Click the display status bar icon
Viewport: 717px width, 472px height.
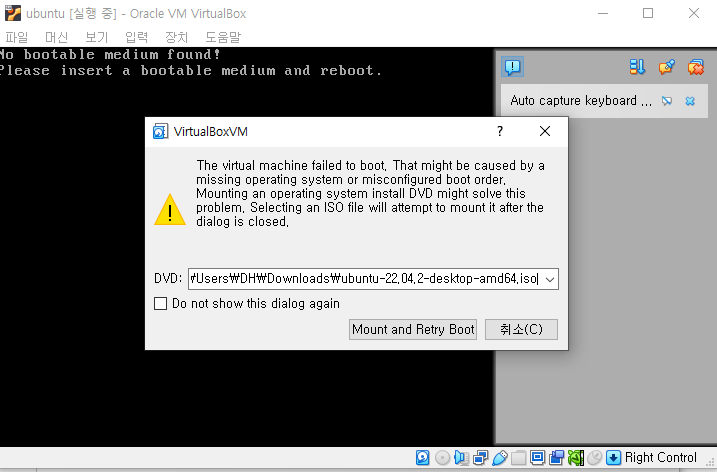point(538,457)
